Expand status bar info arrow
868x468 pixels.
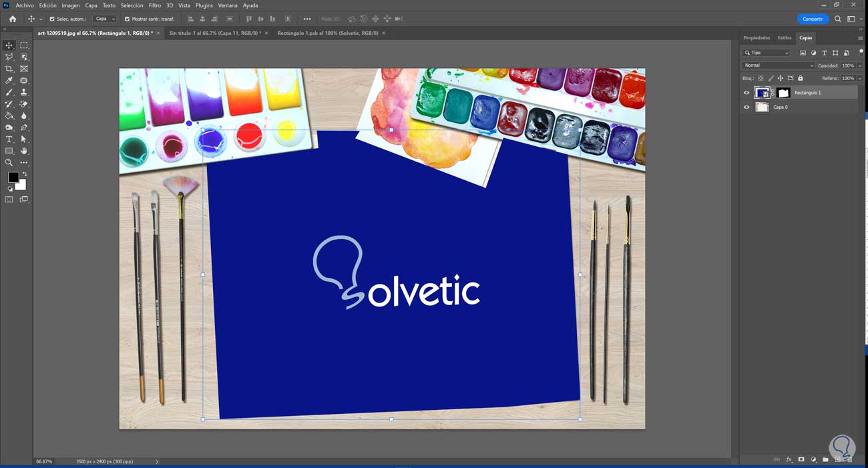click(157, 461)
